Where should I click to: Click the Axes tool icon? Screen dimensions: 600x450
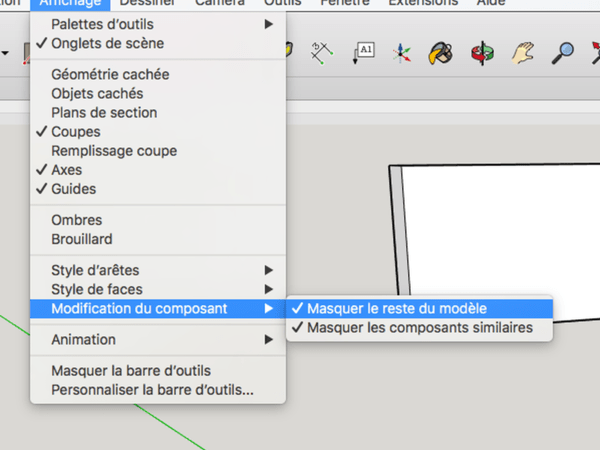(x=402, y=51)
